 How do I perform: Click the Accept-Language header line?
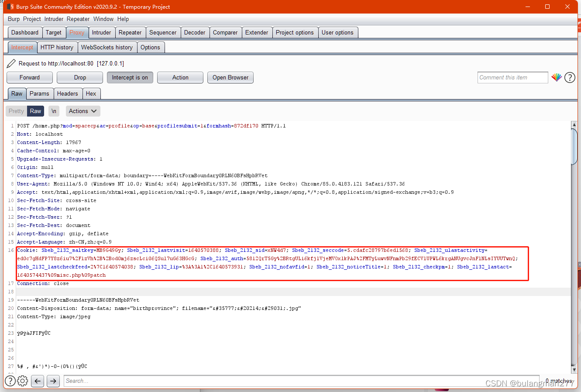pos(64,242)
